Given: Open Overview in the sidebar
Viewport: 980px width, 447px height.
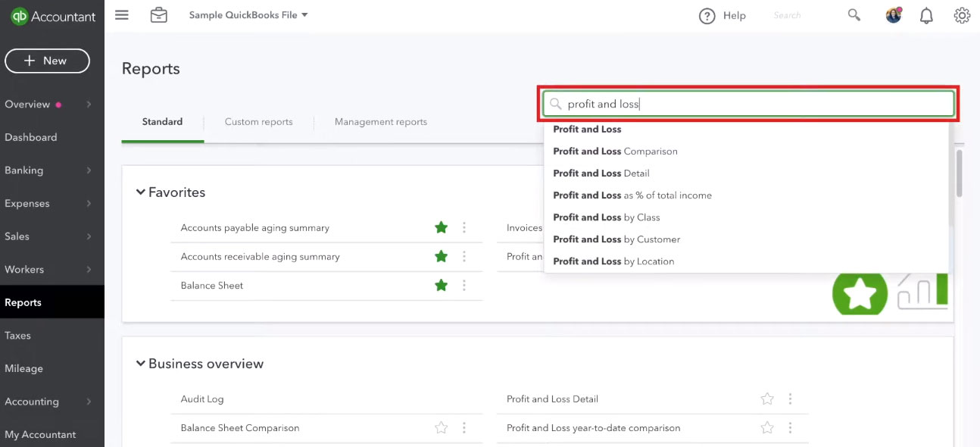Looking at the screenshot, I should point(27,105).
